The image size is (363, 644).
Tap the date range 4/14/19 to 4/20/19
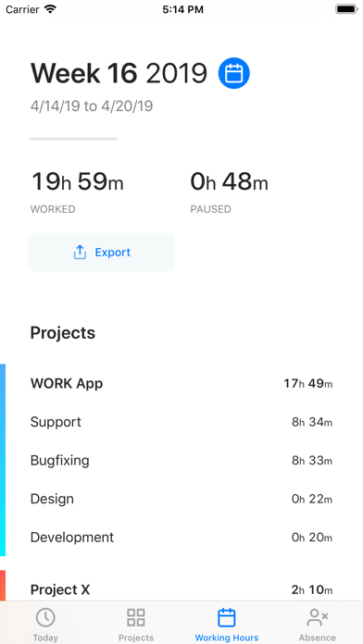(92, 106)
